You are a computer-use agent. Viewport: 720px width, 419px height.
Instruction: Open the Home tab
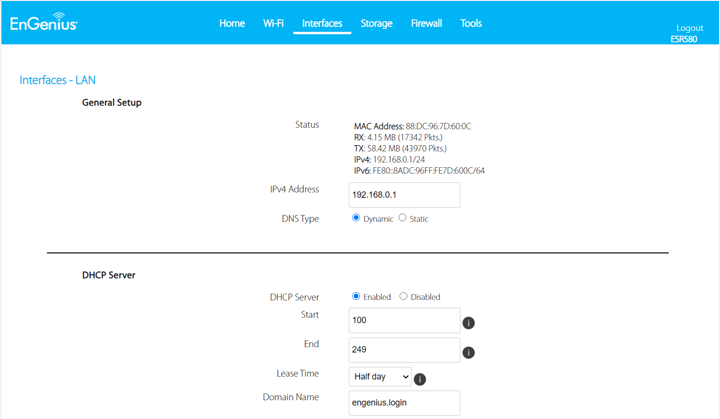(232, 23)
